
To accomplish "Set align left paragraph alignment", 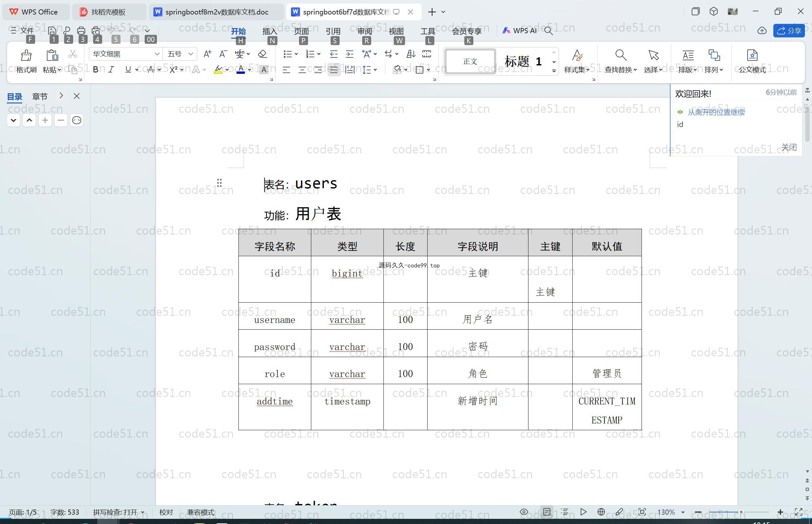I will [286, 70].
